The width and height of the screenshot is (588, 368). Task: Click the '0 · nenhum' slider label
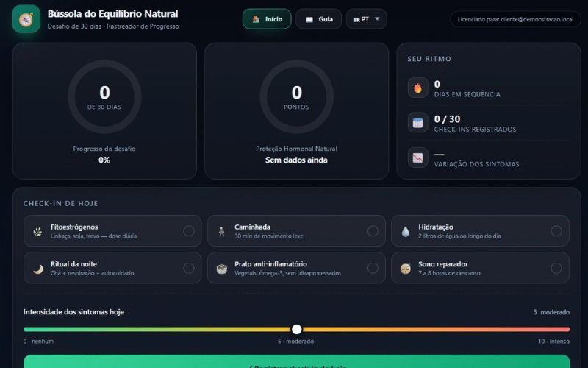click(x=38, y=342)
